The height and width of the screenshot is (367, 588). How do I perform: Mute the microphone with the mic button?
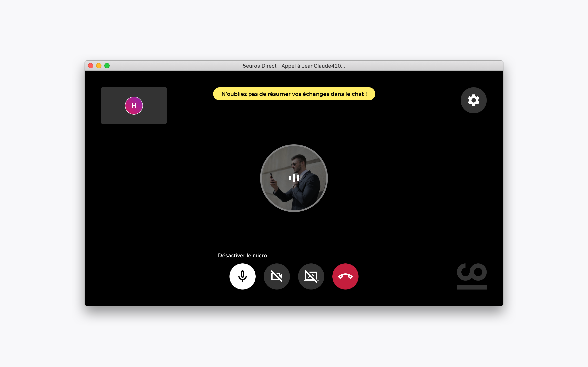click(242, 276)
